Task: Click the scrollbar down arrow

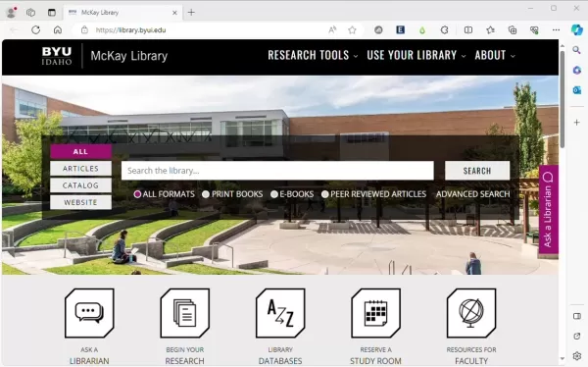Action: [x=563, y=359]
